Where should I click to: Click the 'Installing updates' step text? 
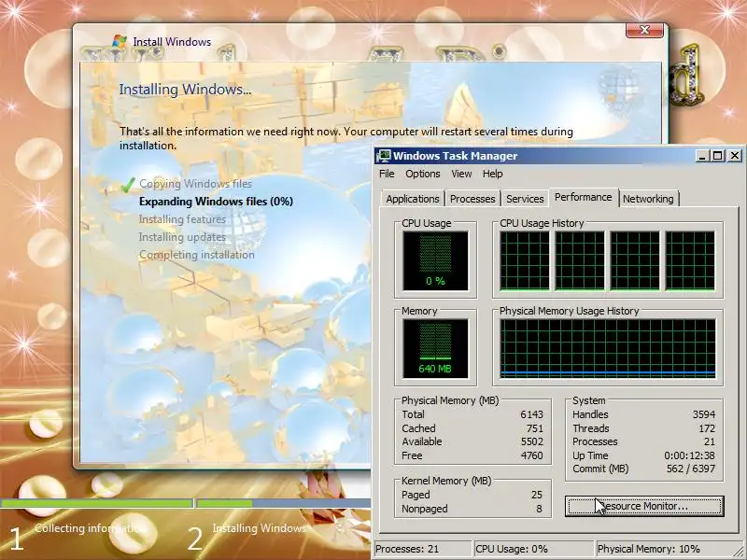click(182, 237)
